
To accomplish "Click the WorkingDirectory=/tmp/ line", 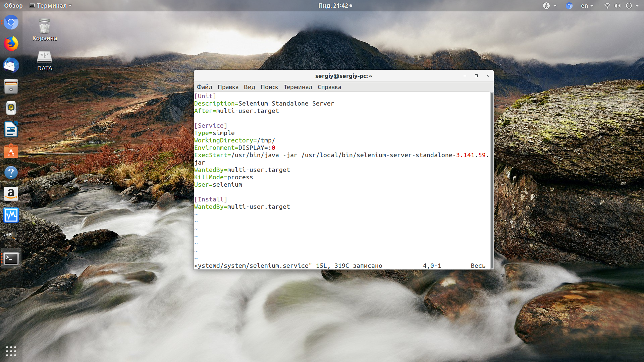I will coord(234,140).
